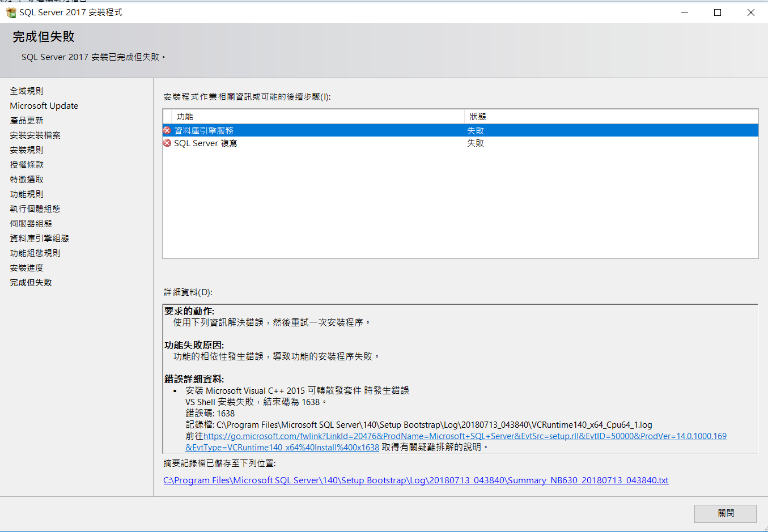
Task: Minimize the SQL Server 2017 setup window
Action: click(685, 12)
